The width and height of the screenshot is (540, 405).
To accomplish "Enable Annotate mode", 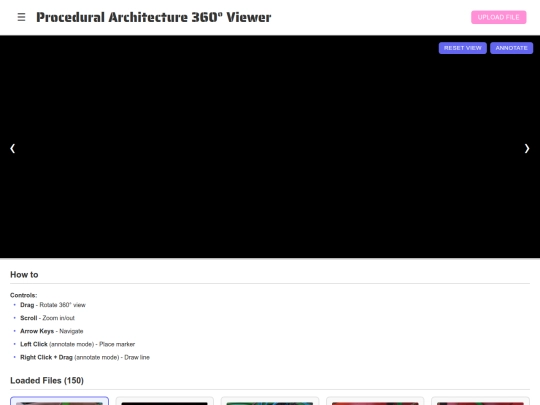I will [x=511, y=48].
